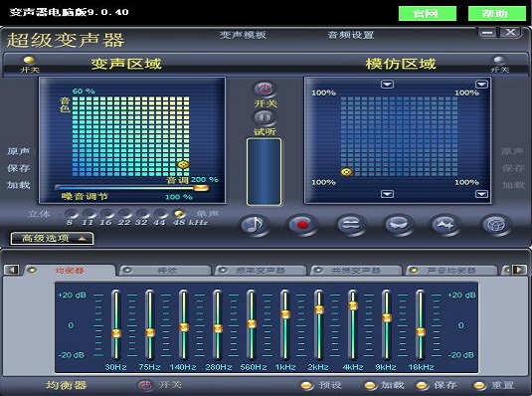Select the 48 kHz sample rate
This screenshot has height=396, width=532.
179,214
